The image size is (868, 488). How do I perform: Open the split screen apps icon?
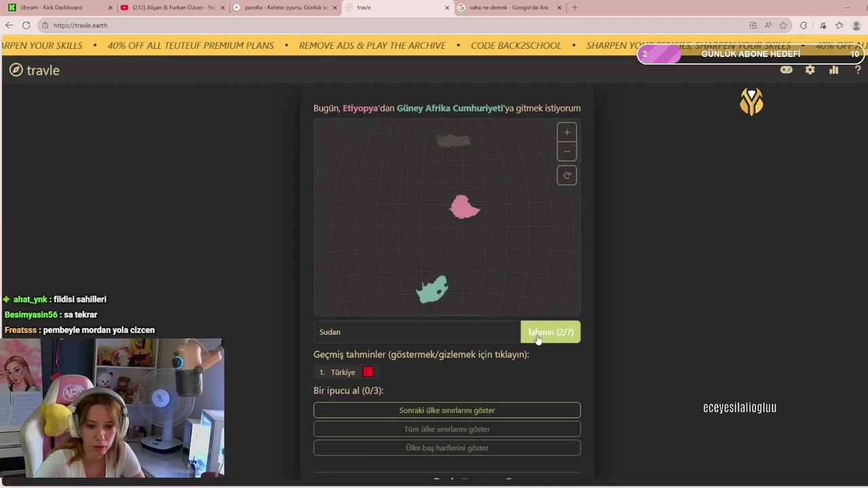pos(753,25)
